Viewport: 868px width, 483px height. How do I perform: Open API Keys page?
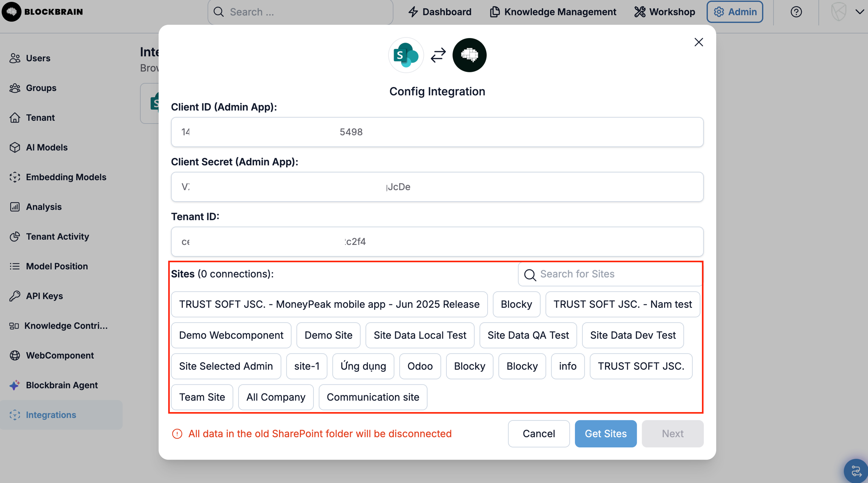tap(44, 296)
